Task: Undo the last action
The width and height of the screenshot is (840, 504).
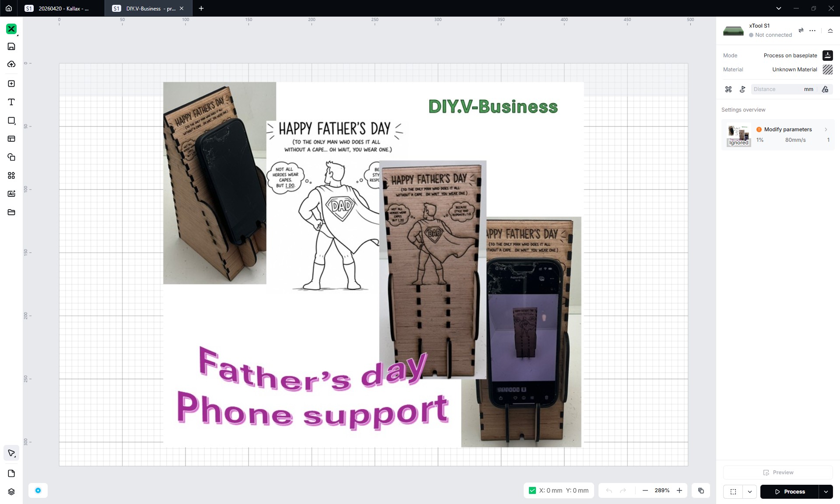Action: 609,490
